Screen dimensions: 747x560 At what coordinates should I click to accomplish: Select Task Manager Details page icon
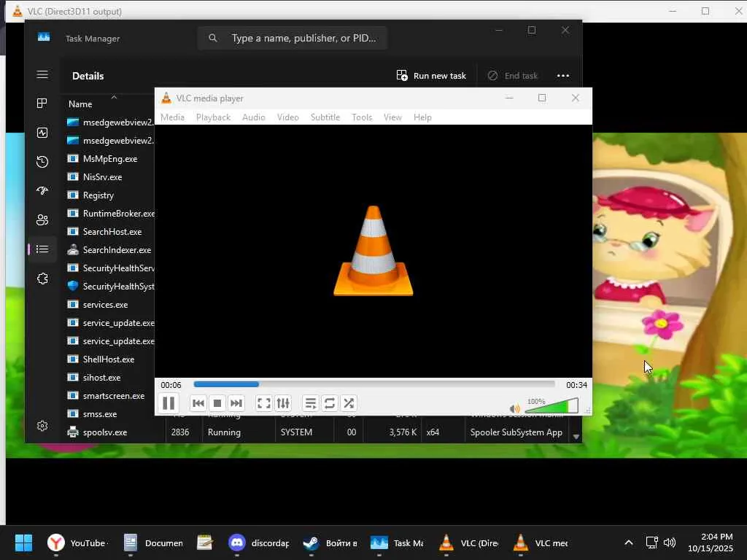tap(42, 249)
